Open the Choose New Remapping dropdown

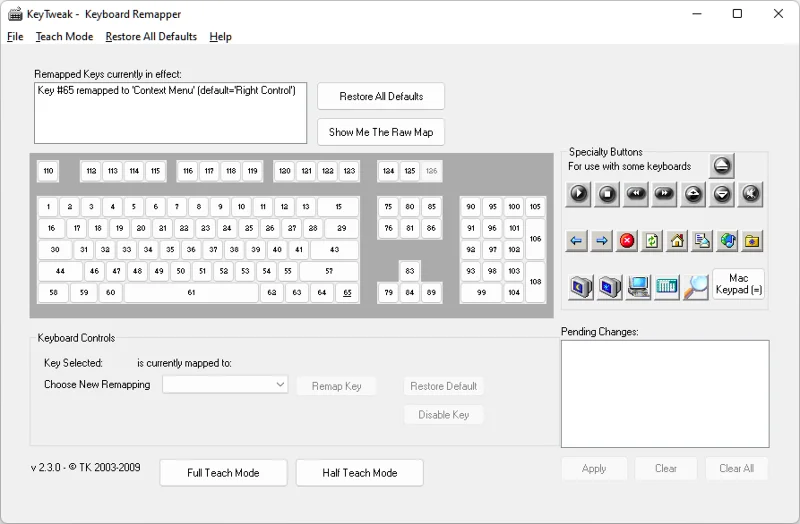point(226,385)
